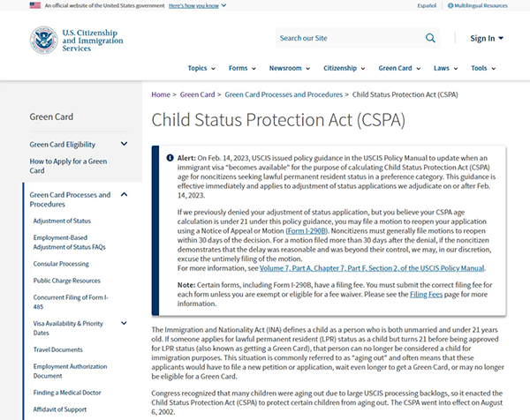Open the USCIS Policy Manual Volume 7 link
Screen dimensions: 530x420
coord(372,268)
